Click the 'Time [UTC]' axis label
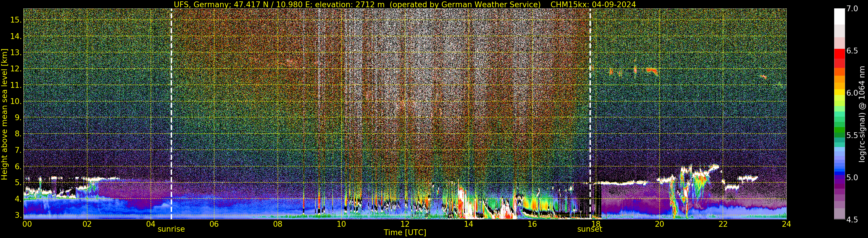868x238 pixels. (x=405, y=233)
